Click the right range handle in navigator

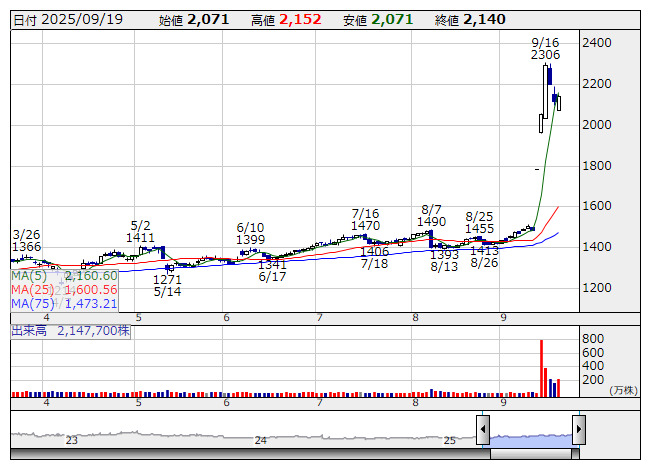(578, 431)
